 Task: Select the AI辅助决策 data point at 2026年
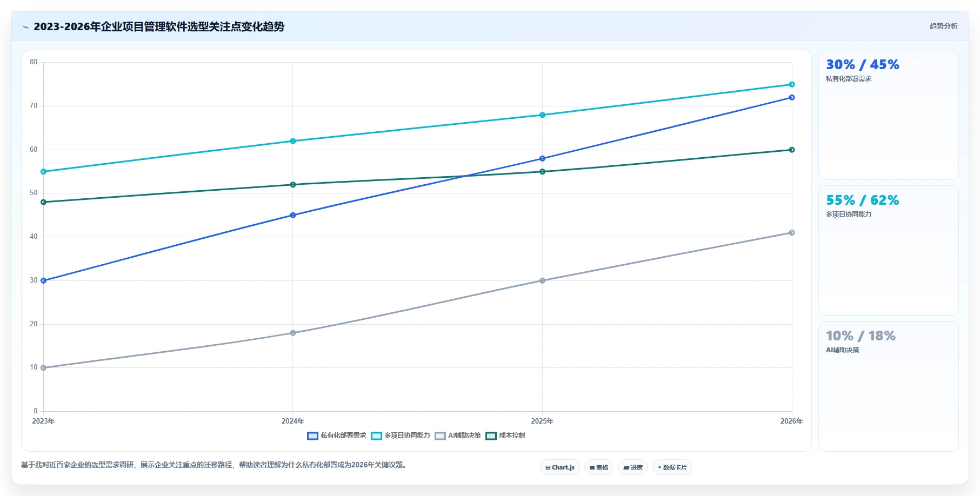(792, 232)
